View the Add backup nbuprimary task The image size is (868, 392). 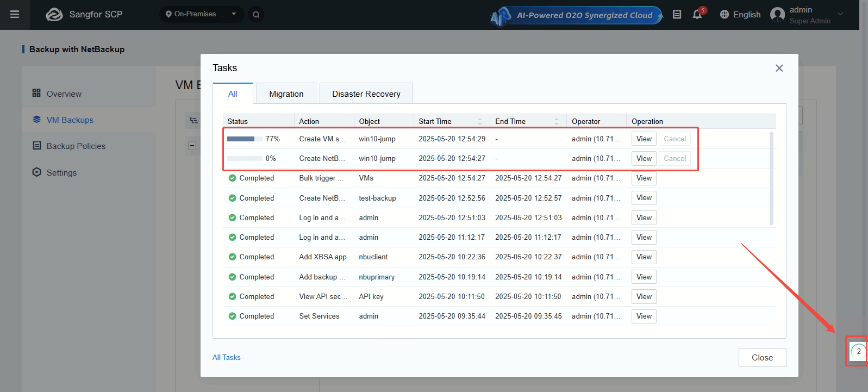(x=644, y=277)
